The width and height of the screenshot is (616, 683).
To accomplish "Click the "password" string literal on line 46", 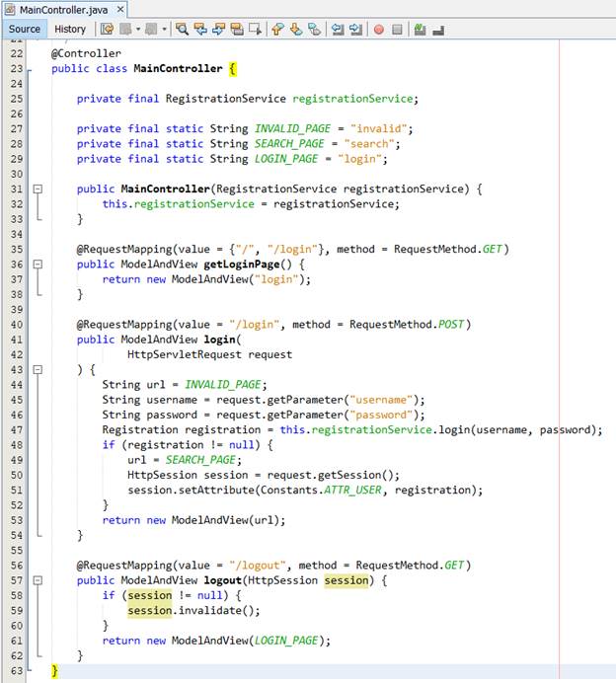I will [x=381, y=416].
